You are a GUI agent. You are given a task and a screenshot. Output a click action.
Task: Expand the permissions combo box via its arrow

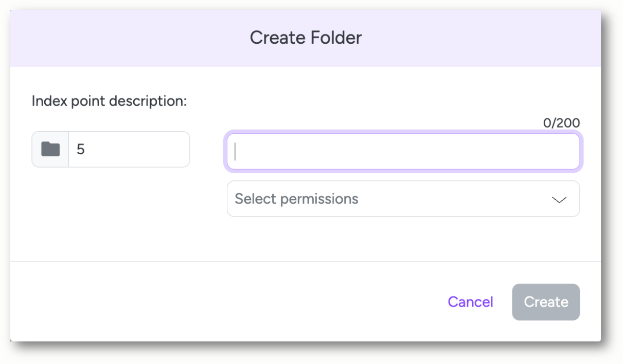pyautogui.click(x=559, y=199)
